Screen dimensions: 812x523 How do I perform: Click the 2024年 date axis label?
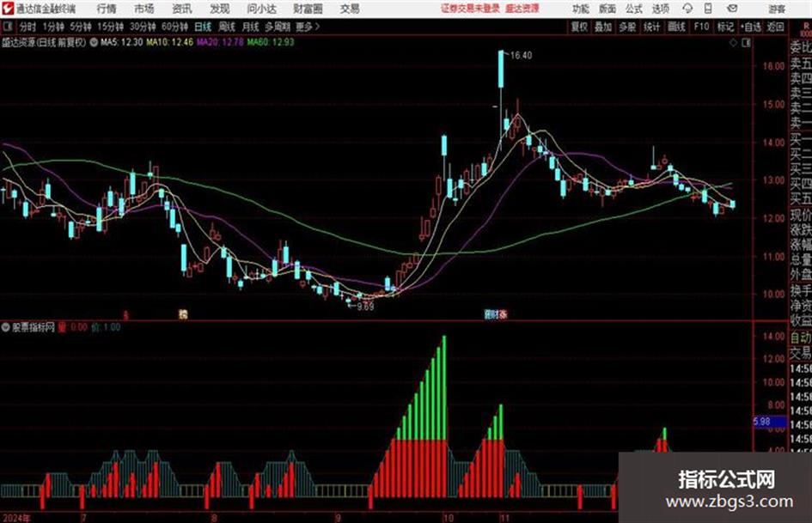click(16, 518)
